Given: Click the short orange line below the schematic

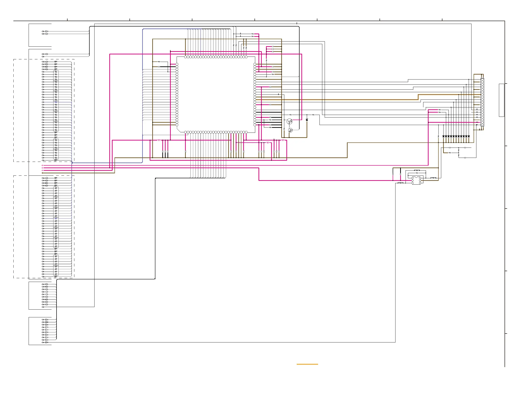Looking at the screenshot, I should pos(307,364).
